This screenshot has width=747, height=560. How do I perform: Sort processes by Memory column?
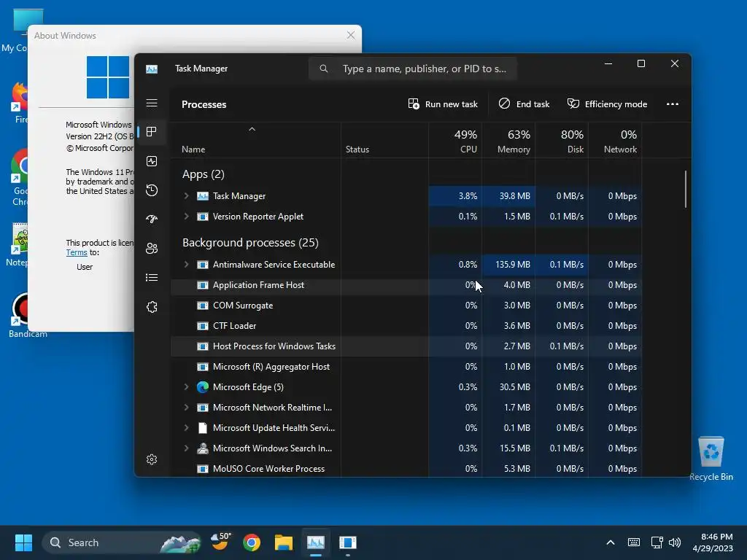point(508,141)
